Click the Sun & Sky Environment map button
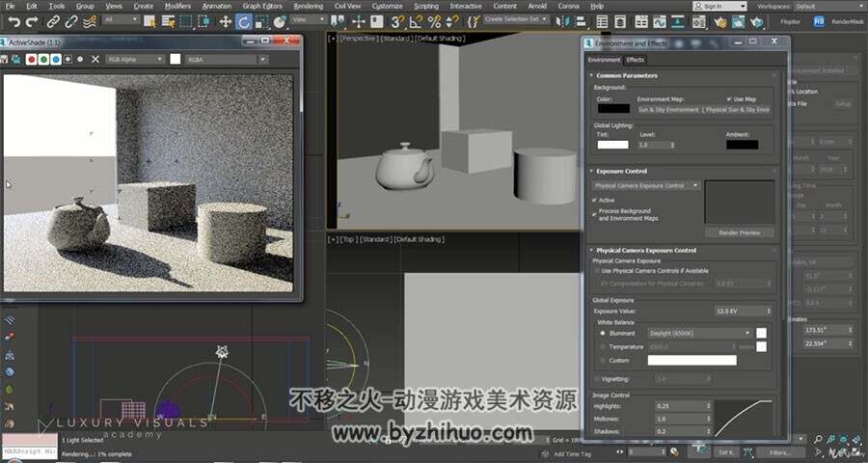 point(704,110)
